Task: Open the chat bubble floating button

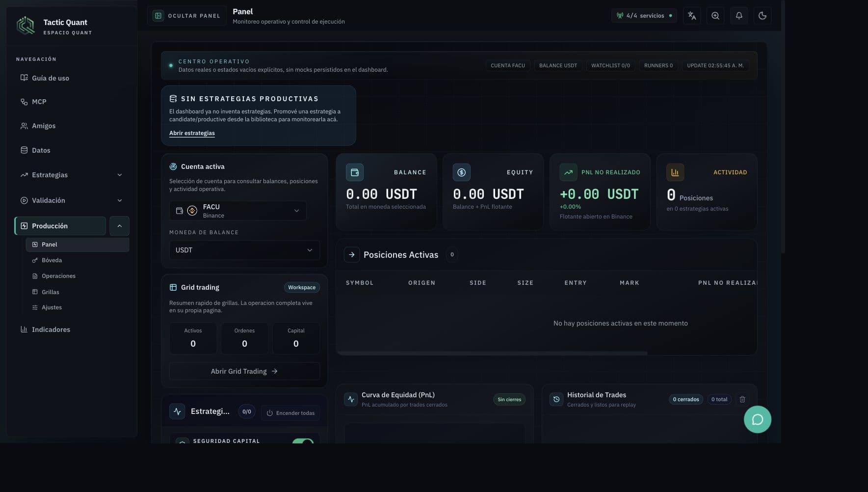Action: [758, 419]
